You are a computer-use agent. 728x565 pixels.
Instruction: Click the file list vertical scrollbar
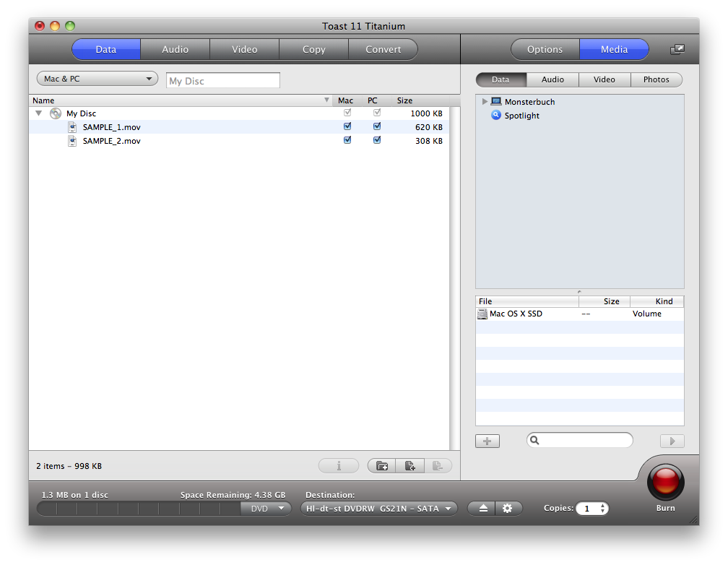pos(455,278)
